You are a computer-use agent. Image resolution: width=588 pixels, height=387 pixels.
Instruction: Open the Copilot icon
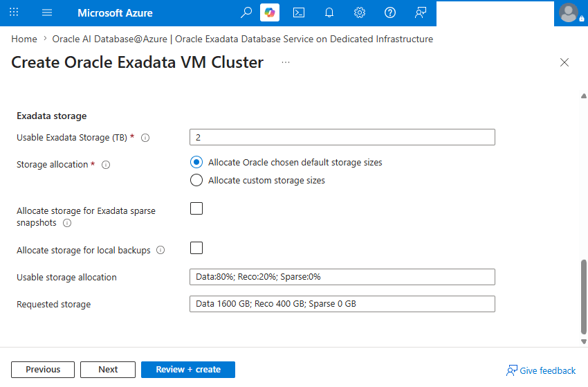270,12
